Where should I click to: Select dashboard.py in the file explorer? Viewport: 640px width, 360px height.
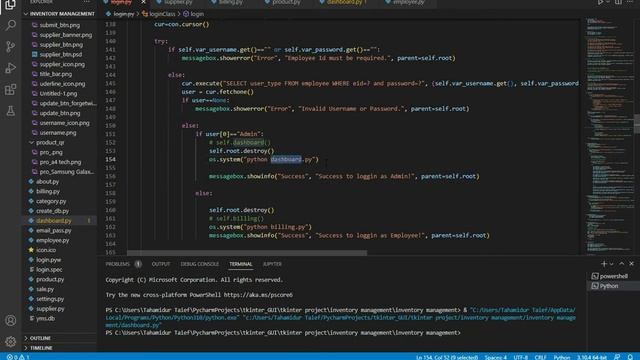point(53,221)
